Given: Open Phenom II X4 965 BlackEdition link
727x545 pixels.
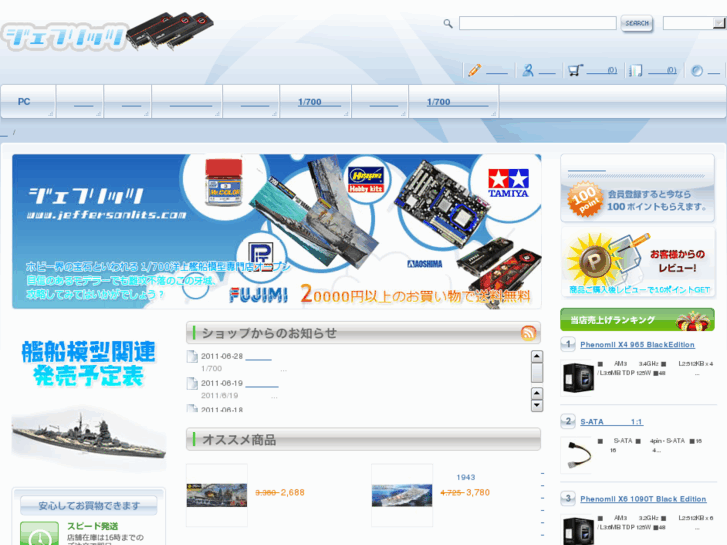Looking at the screenshot, I should pyautogui.click(x=638, y=345).
